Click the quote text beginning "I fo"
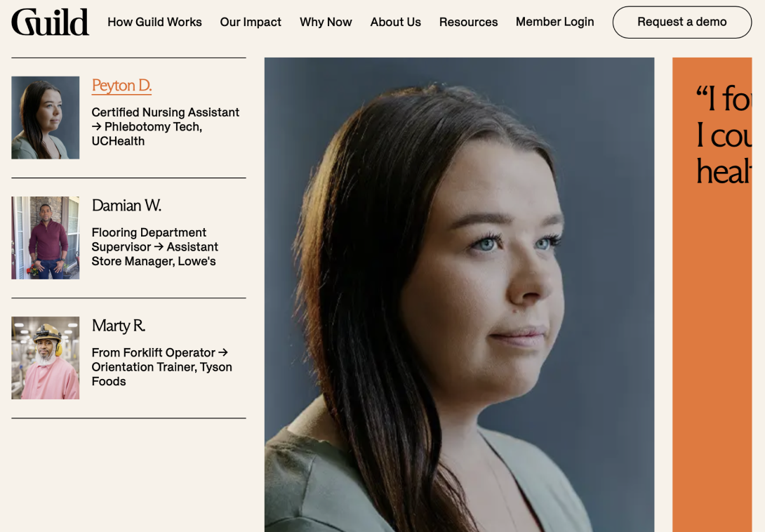Image resolution: width=765 pixels, height=532 pixels. [724, 135]
